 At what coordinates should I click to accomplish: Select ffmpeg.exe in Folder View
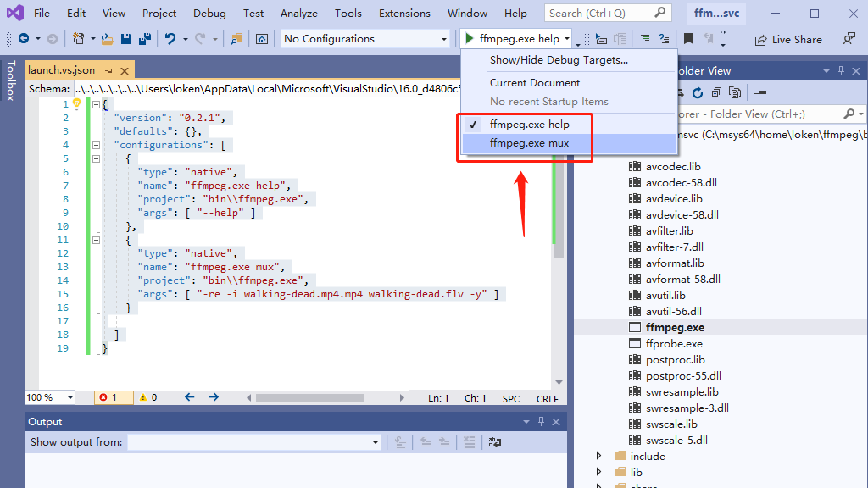[675, 328]
